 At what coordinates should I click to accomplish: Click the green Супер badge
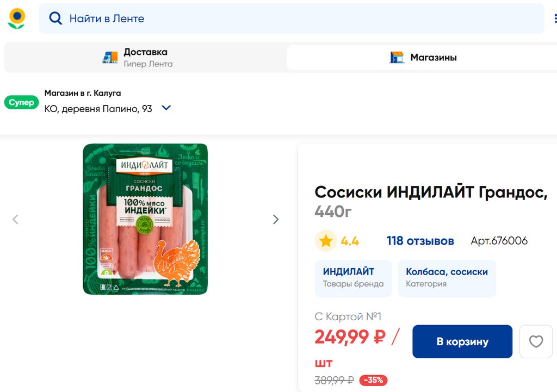[22, 102]
